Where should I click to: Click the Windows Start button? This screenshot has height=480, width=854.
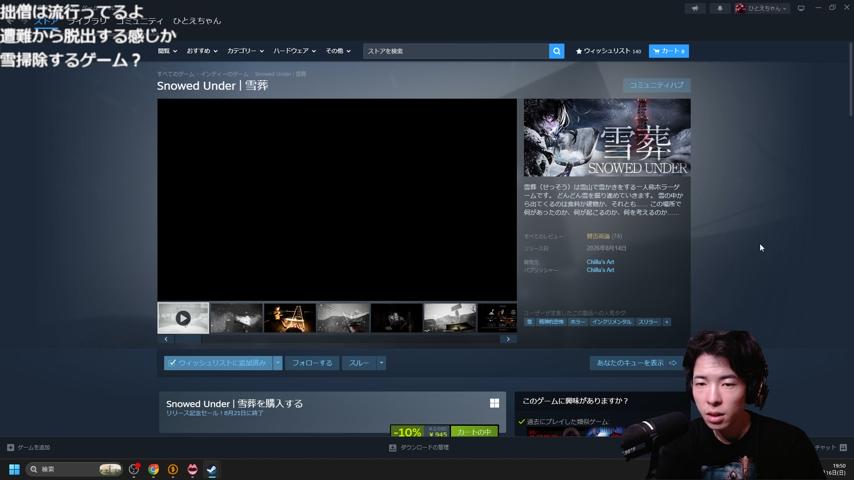pos(14,469)
